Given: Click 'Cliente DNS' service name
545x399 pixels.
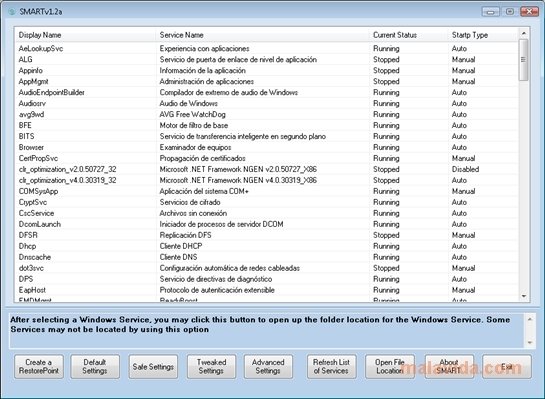Looking at the screenshot, I should pos(178,257).
